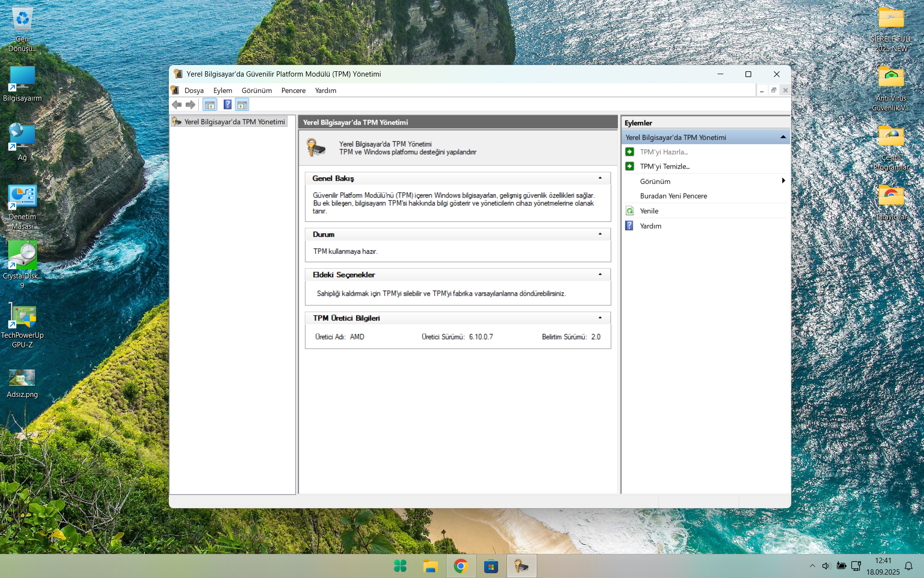This screenshot has width=924, height=578.
Task: Click the network tray icon
Action: coord(856,566)
